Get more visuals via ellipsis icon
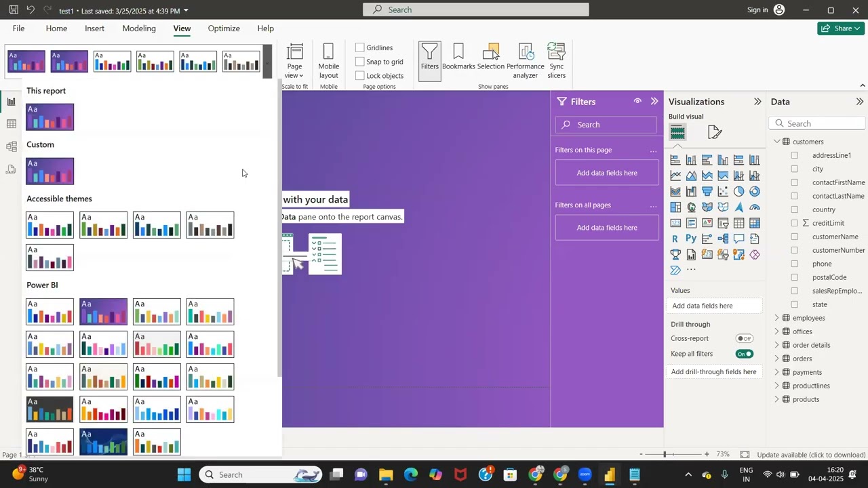The width and height of the screenshot is (868, 488). coord(691,270)
